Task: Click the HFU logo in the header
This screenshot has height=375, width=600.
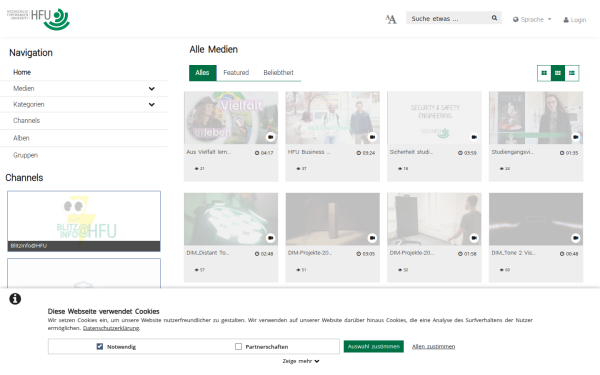Action: (38, 19)
